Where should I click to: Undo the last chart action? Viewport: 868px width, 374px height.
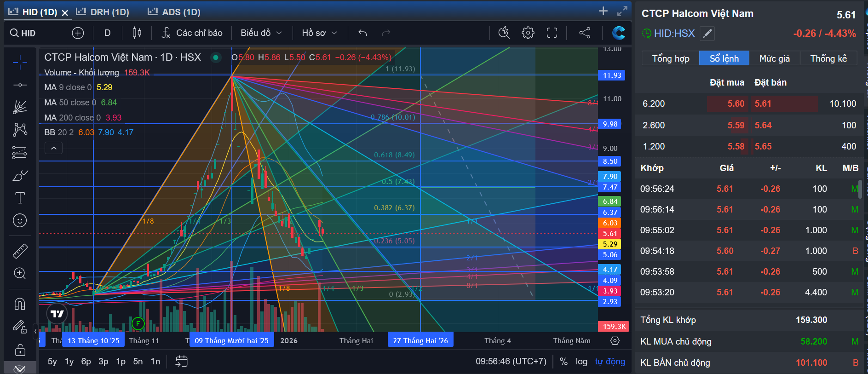(362, 33)
